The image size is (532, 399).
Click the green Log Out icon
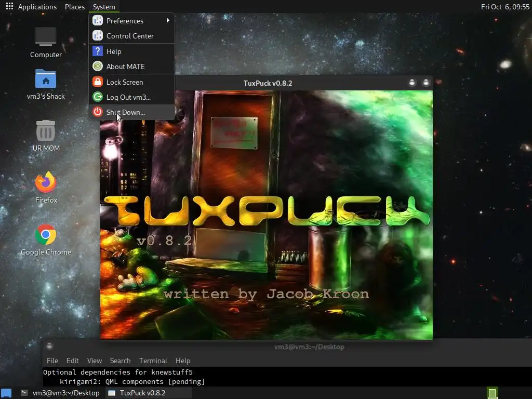(98, 97)
